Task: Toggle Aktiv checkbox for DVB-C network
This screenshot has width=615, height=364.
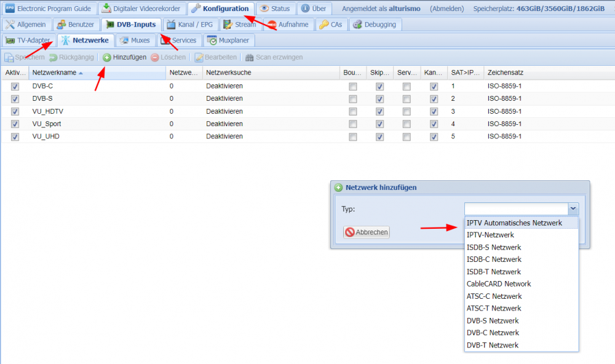Action: coord(15,87)
